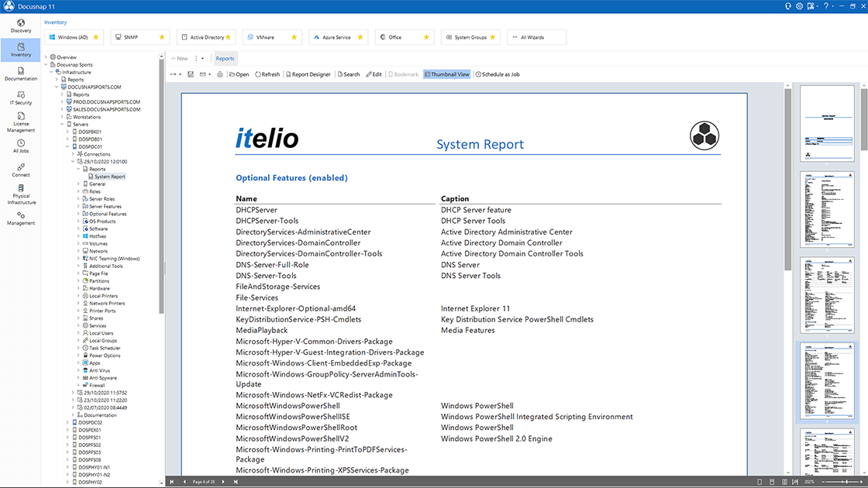
Task: Search within the report
Action: (x=349, y=74)
